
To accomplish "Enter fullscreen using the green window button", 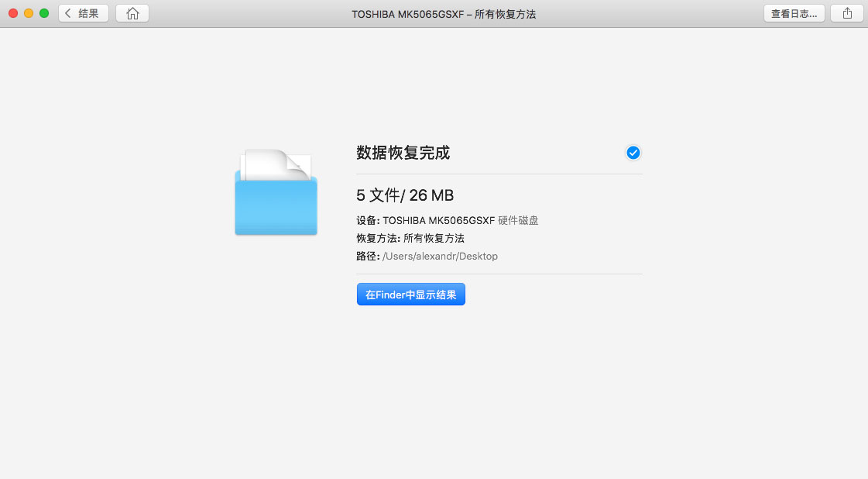I will [44, 12].
